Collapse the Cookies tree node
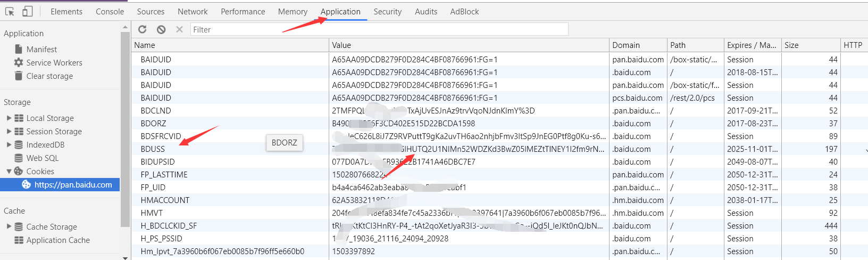Screen dimensions: 868x260 [x=9, y=171]
